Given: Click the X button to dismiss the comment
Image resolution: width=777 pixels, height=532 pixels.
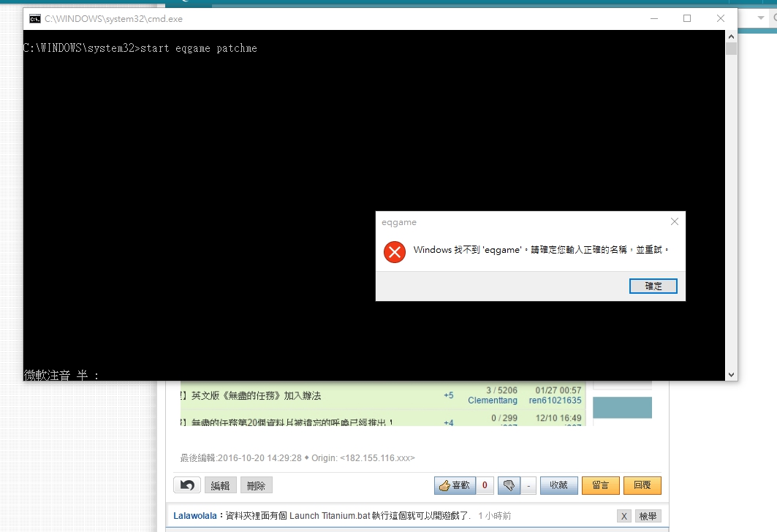Looking at the screenshot, I should point(624,515).
